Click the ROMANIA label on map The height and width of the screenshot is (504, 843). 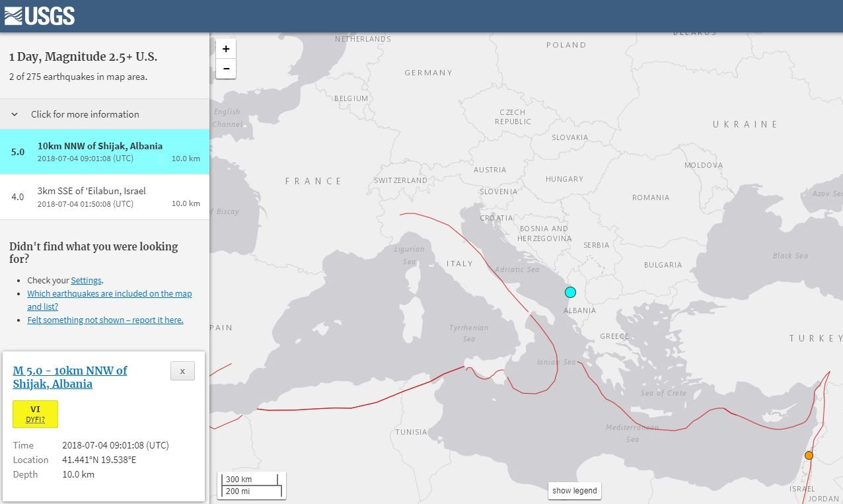pyautogui.click(x=651, y=198)
